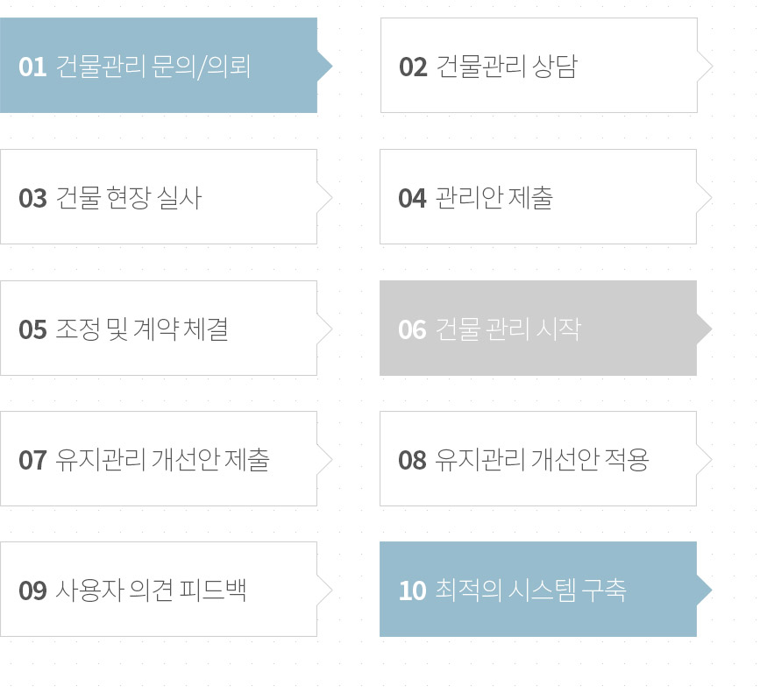Click the arrow pointer on step 04

pyautogui.click(x=704, y=197)
